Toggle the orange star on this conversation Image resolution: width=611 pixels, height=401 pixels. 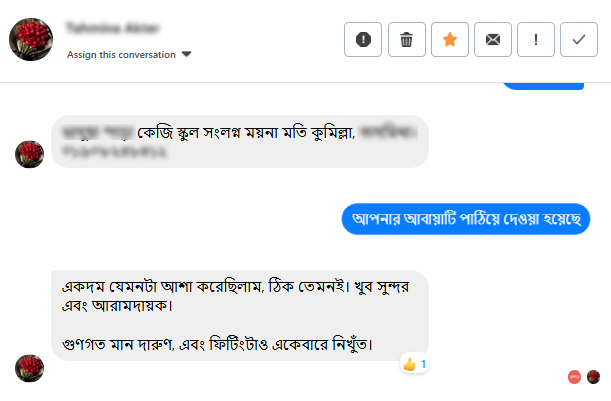coord(449,40)
